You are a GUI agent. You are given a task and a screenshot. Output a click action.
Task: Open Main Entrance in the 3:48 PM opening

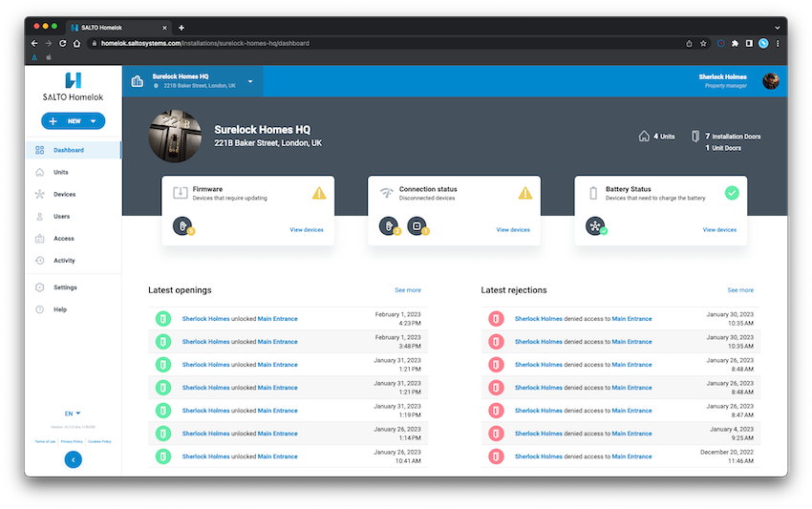pos(278,342)
